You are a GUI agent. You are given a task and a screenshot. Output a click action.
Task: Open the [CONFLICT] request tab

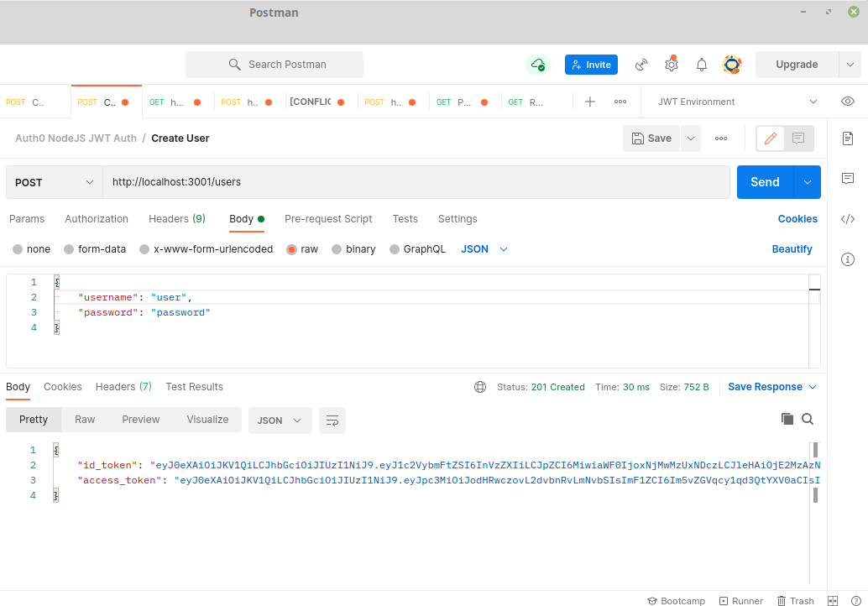(316, 102)
